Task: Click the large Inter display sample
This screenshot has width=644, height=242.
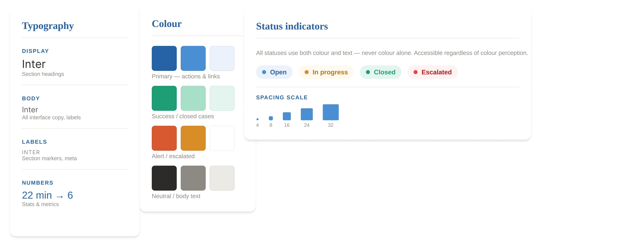Action: (34, 64)
